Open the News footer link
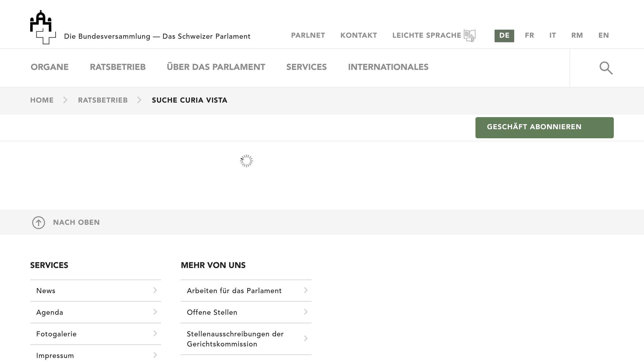644x362 pixels. [x=46, y=291]
